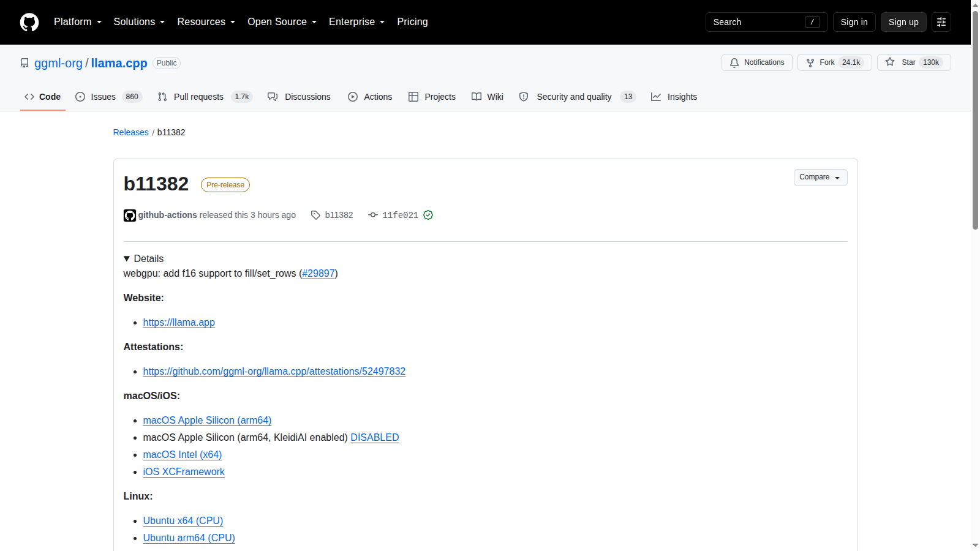980x551 pixels.
Task: Open the Actions tab
Action: point(370,97)
